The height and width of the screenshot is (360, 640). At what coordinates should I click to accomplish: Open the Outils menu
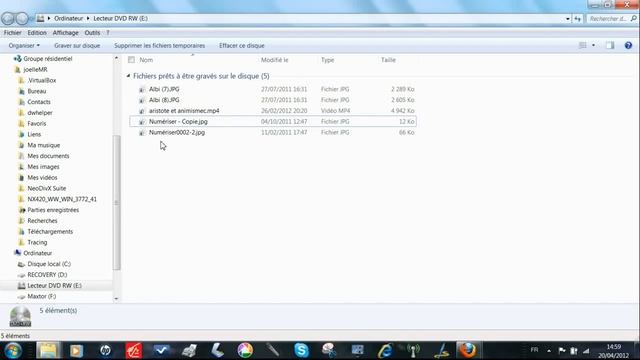tap(92, 33)
